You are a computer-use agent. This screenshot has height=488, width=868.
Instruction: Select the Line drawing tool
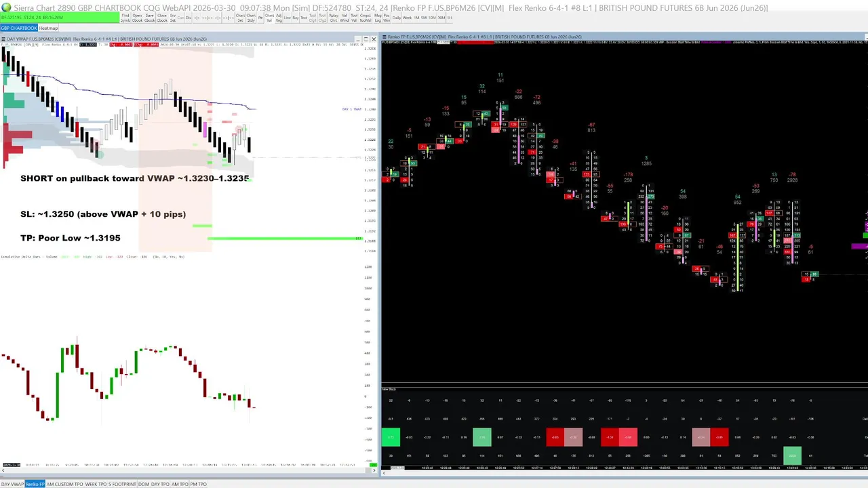point(288,18)
